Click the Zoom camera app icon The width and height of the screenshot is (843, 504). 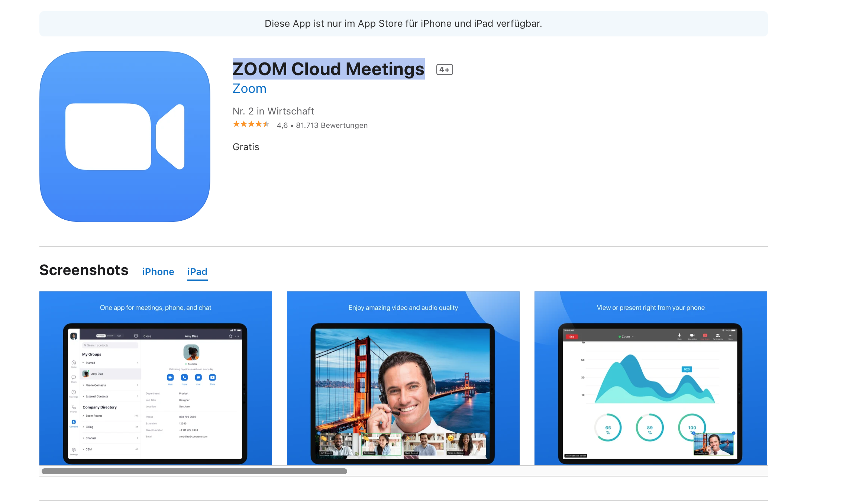click(x=125, y=137)
